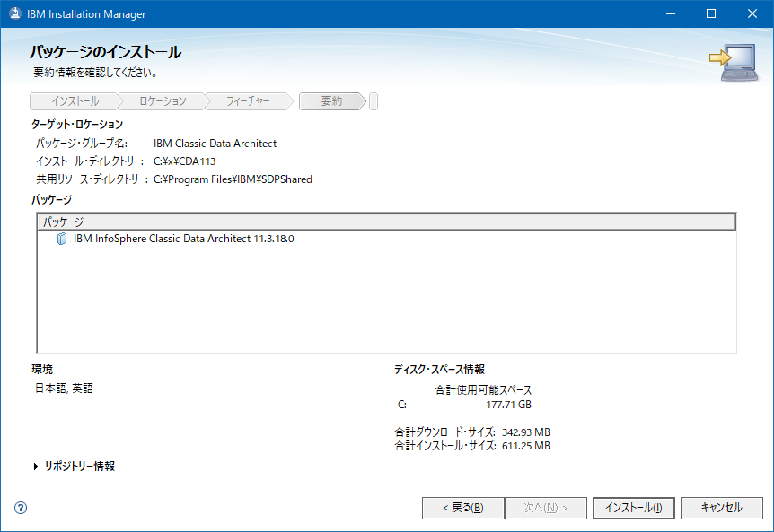Go to the フィーチャー wizard step
This screenshot has width=774, height=532.
248,101
